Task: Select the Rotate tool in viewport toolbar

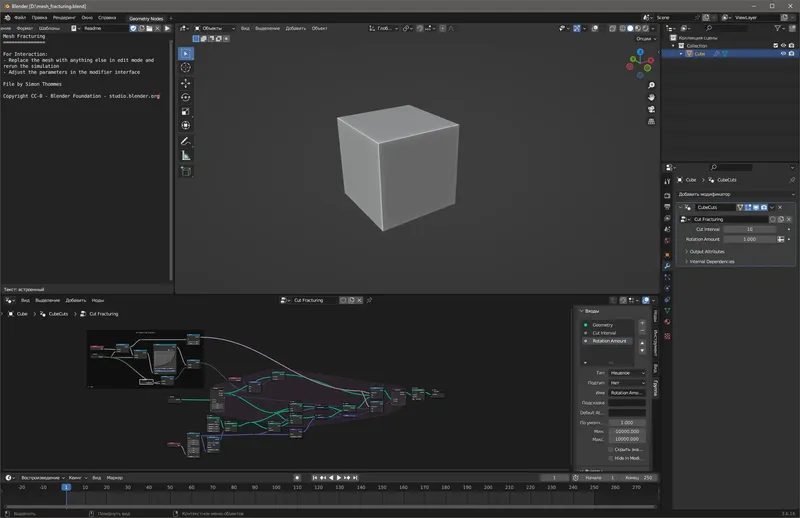Action: point(186,97)
